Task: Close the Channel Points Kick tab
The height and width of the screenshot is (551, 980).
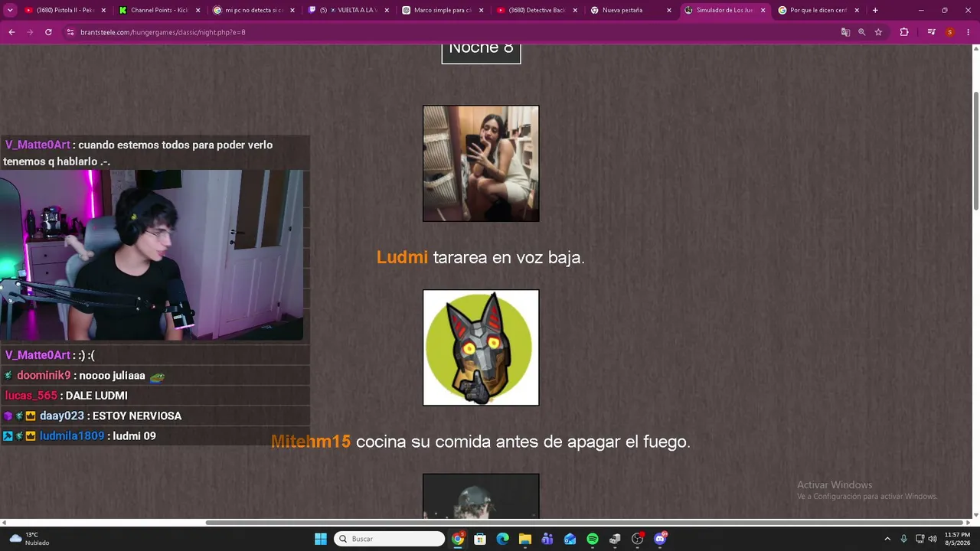Action: coord(198,10)
